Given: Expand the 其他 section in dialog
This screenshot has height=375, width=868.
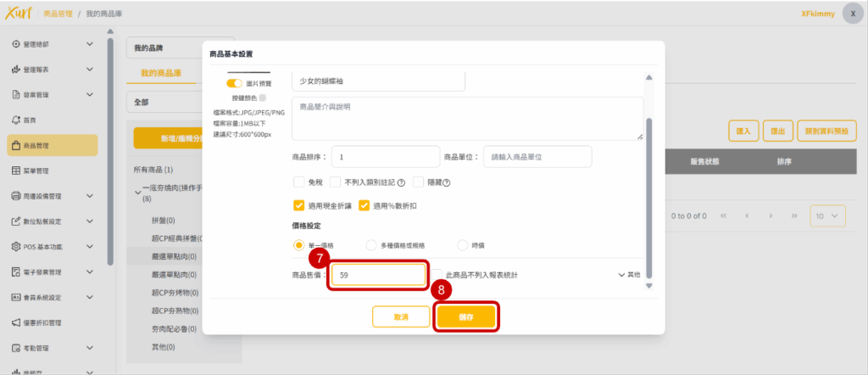Looking at the screenshot, I should point(629,275).
